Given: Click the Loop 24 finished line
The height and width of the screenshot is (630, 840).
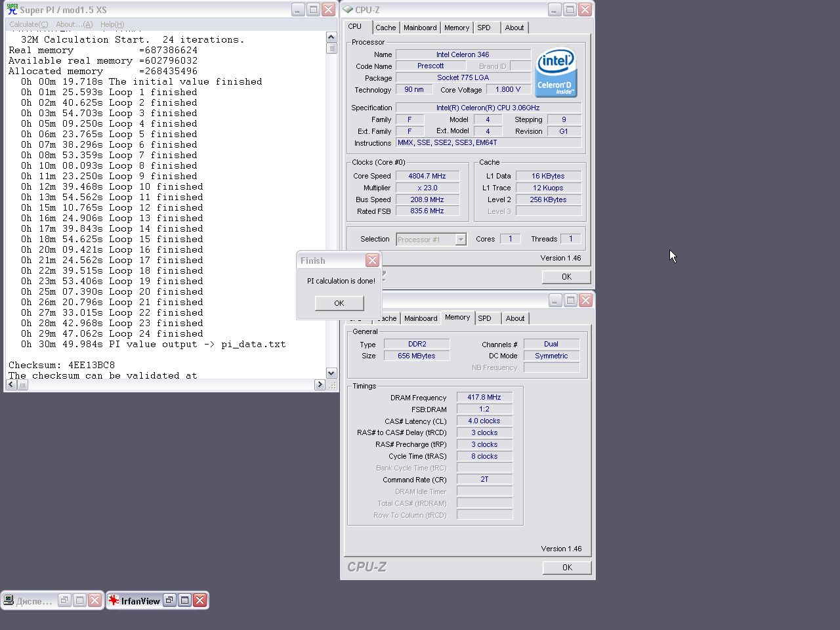Looking at the screenshot, I should tap(112, 333).
